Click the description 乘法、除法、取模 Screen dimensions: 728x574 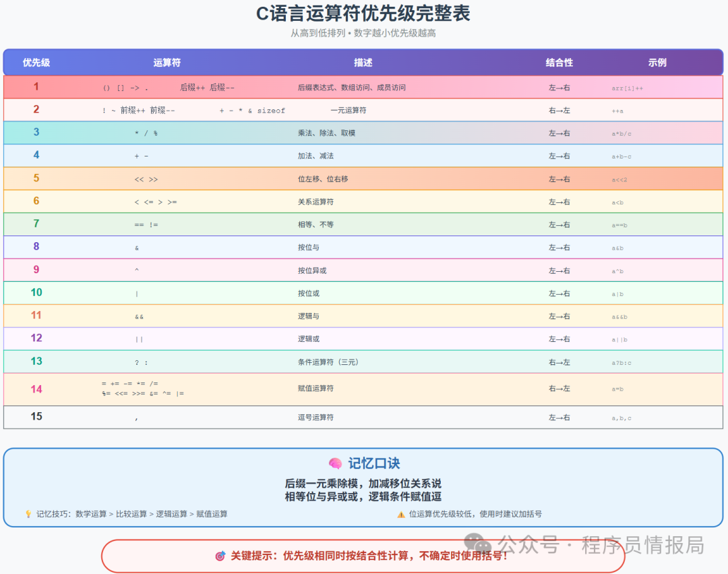pos(326,133)
